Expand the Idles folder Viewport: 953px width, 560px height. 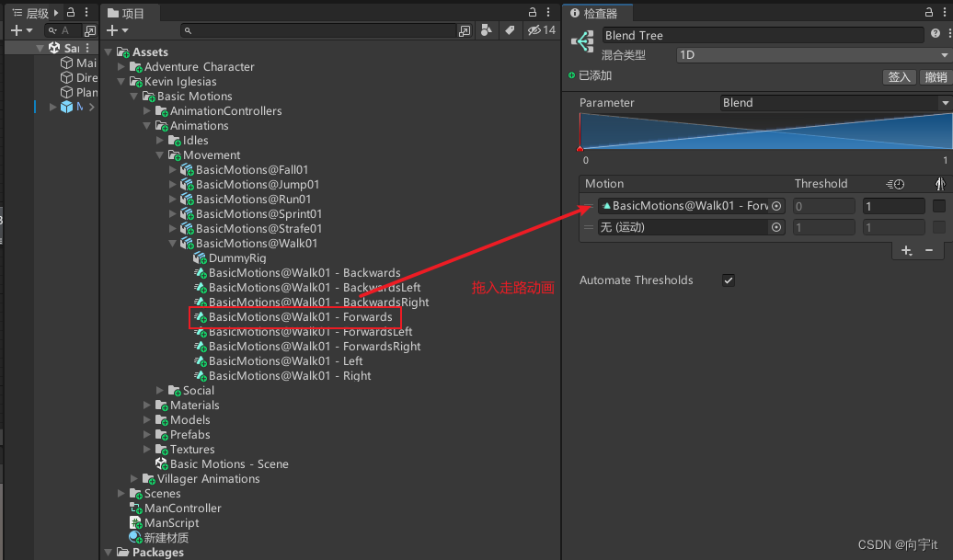click(x=160, y=141)
